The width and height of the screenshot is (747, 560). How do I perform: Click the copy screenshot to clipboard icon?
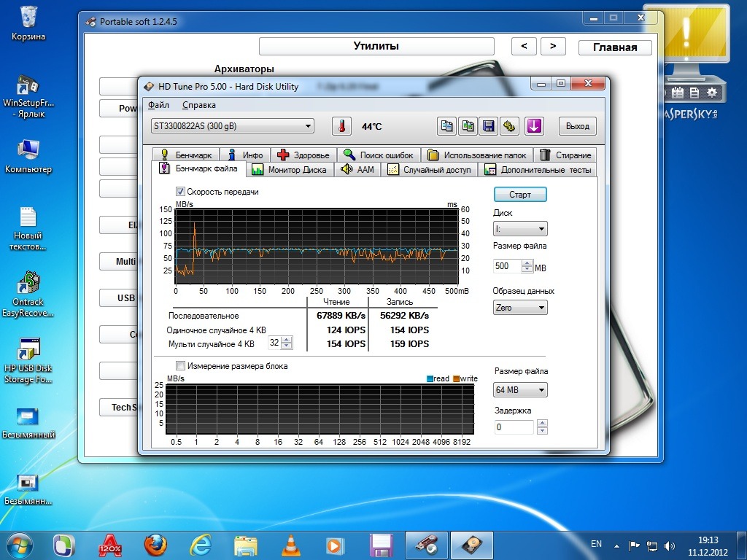(x=468, y=126)
